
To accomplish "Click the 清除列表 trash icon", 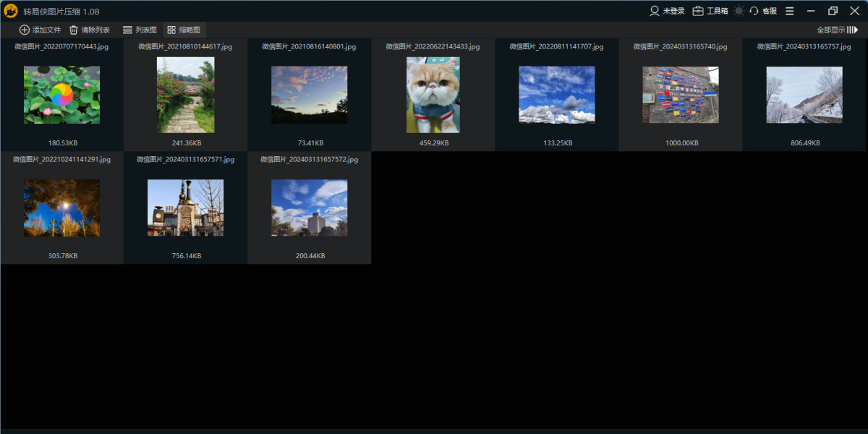I will coord(74,30).
